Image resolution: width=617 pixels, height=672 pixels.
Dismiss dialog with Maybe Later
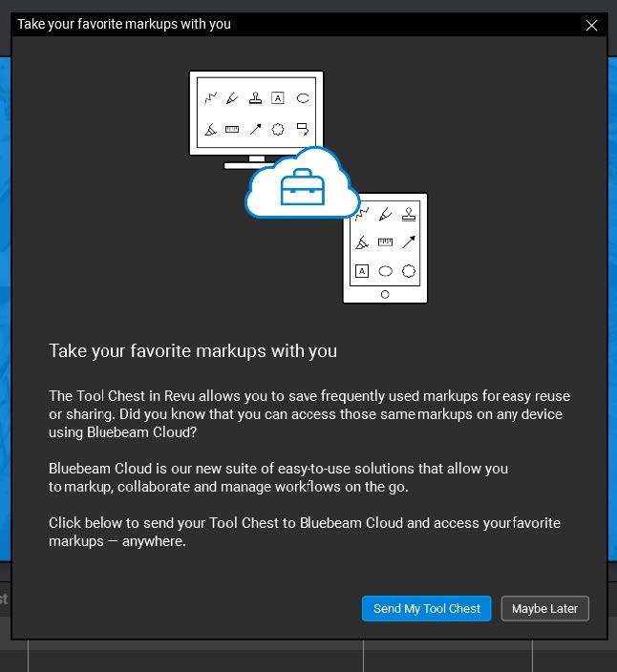tap(544, 609)
